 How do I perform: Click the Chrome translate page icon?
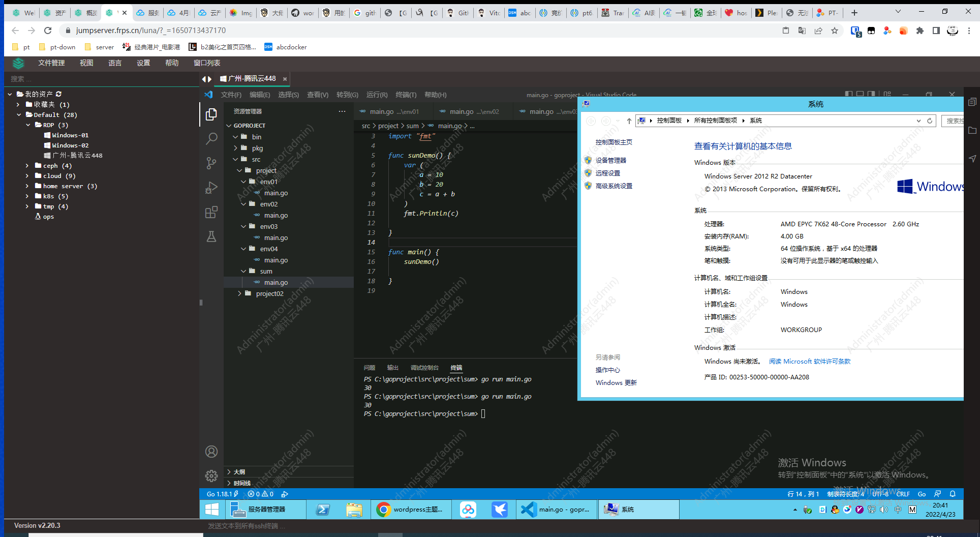point(802,31)
